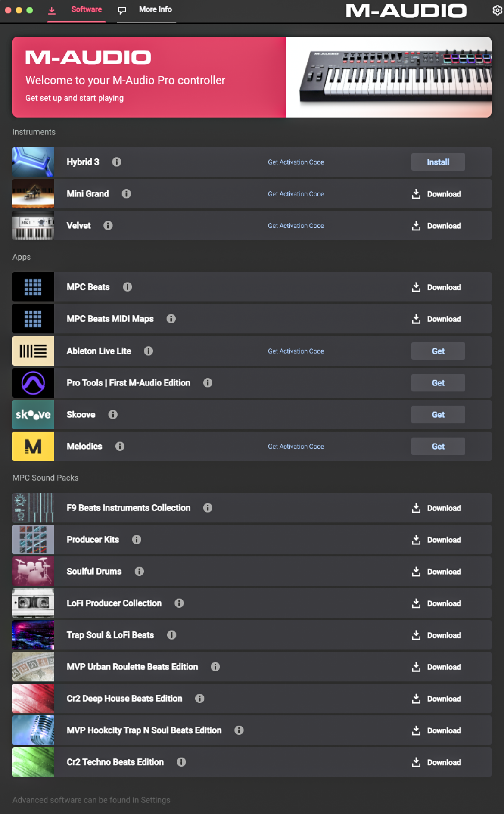Open the settings gear icon
The width and height of the screenshot is (504, 814).
point(497,10)
